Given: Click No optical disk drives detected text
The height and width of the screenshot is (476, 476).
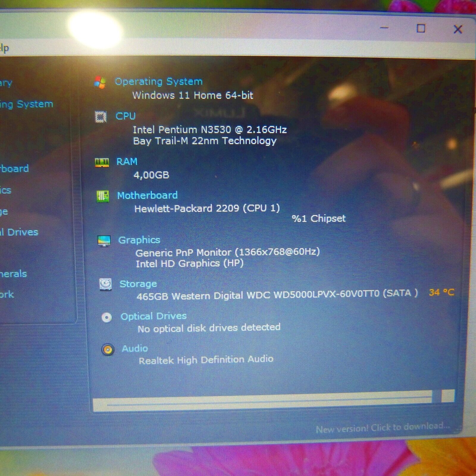Looking at the screenshot, I should (x=209, y=328).
